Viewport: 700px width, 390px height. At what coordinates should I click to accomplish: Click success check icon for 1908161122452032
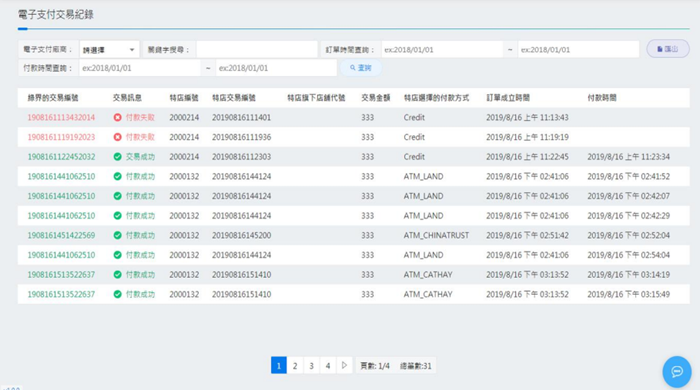117,157
